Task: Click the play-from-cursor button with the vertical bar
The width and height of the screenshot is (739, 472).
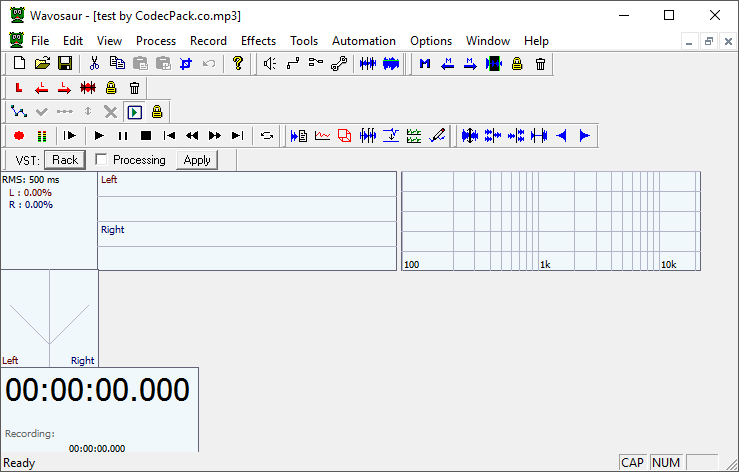Action: coord(70,136)
